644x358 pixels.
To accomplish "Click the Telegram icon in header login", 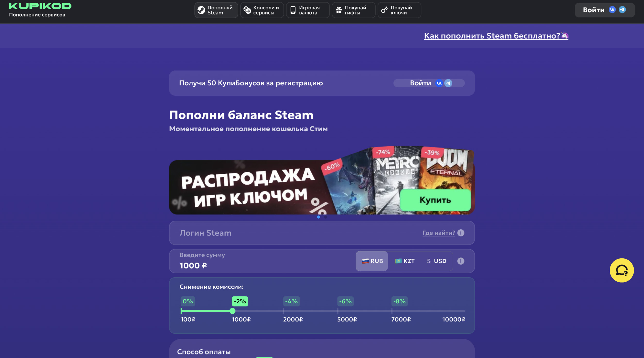I will pyautogui.click(x=622, y=10).
